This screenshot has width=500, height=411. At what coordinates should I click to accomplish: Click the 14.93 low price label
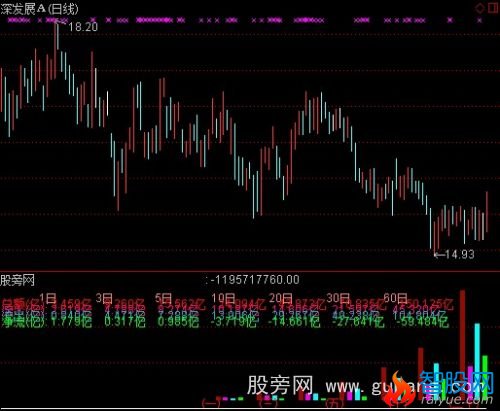pos(459,254)
